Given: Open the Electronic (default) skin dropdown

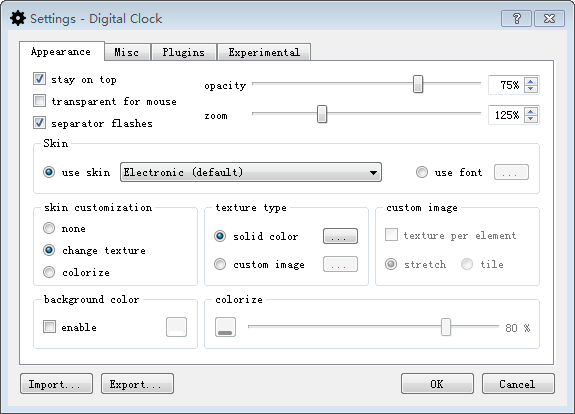Looking at the screenshot, I should coord(251,172).
